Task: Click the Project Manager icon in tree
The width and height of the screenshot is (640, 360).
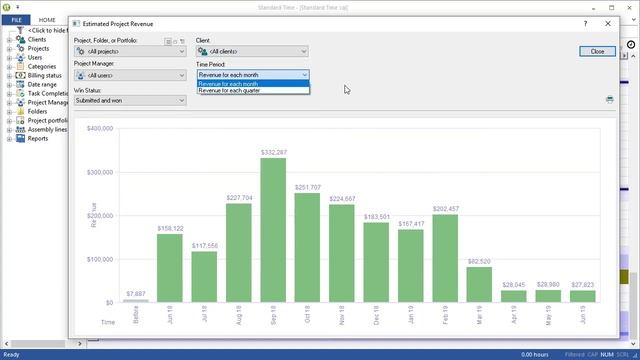Action: 20,102
